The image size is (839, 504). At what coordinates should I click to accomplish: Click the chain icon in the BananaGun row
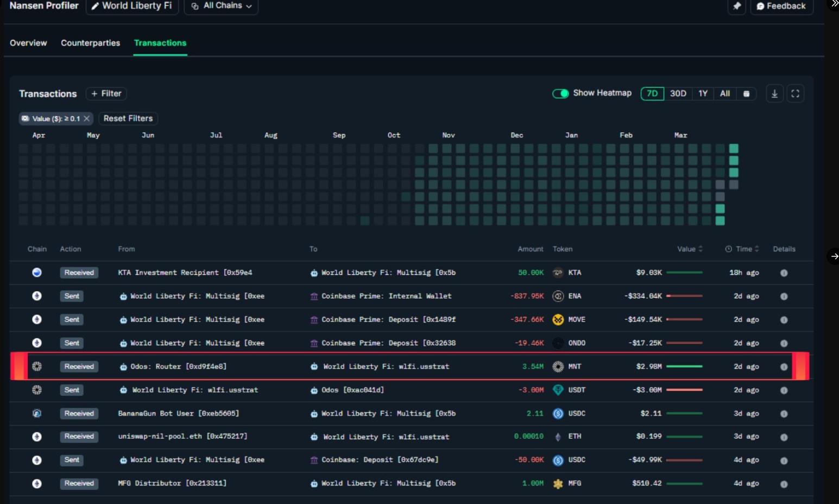click(x=36, y=413)
